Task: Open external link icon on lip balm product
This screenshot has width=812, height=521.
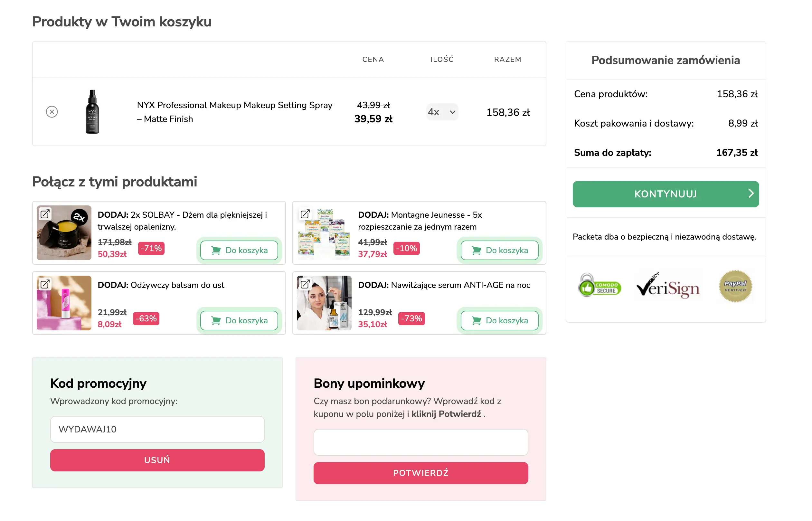Action: [x=45, y=284]
